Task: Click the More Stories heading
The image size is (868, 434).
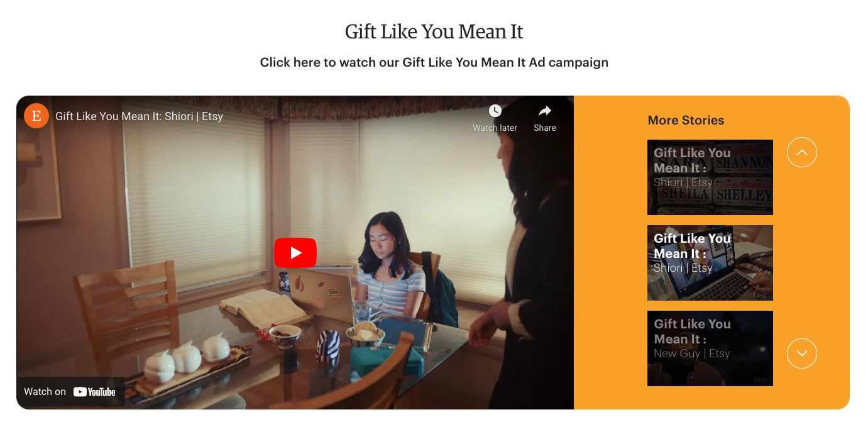Action: coord(686,120)
